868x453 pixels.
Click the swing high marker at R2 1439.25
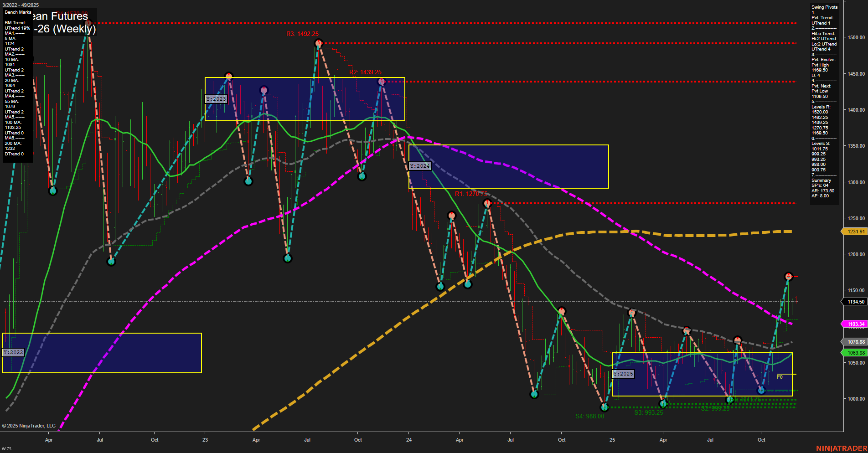pos(381,82)
